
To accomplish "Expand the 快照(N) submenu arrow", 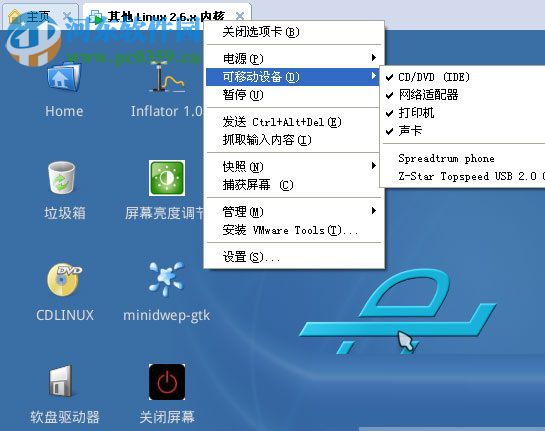I will pos(374,165).
